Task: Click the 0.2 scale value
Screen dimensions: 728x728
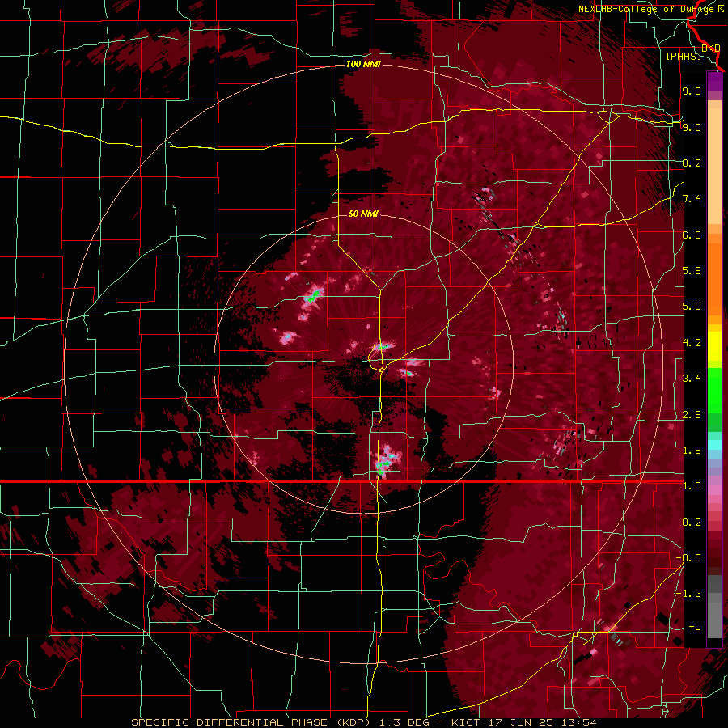Action: [x=692, y=523]
